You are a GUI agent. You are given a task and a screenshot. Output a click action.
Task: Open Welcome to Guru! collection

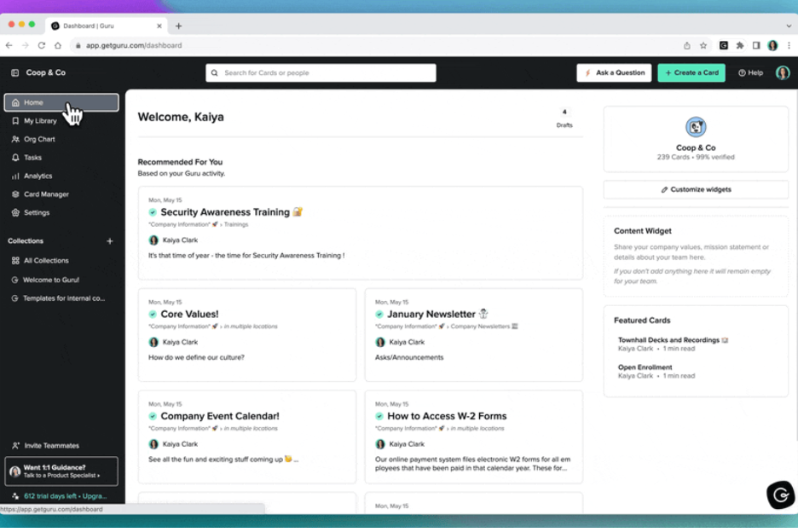click(51, 280)
